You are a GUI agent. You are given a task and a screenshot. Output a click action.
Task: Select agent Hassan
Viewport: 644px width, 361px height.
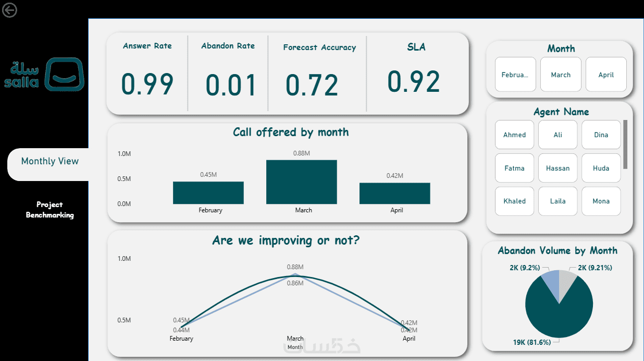[x=558, y=168]
